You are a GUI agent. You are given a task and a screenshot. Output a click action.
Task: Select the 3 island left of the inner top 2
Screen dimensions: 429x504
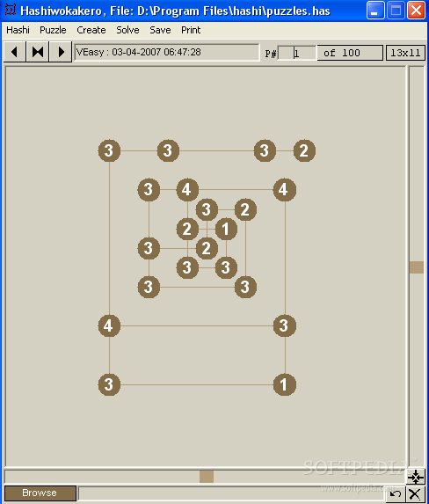pos(207,209)
